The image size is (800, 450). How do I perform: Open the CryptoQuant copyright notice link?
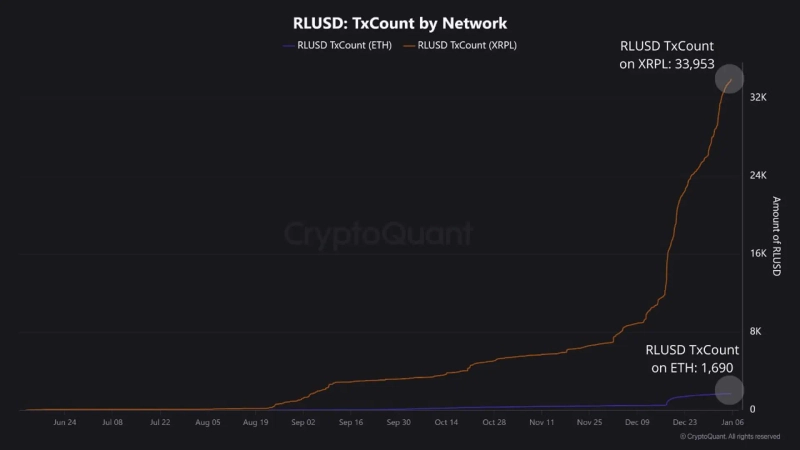729,437
